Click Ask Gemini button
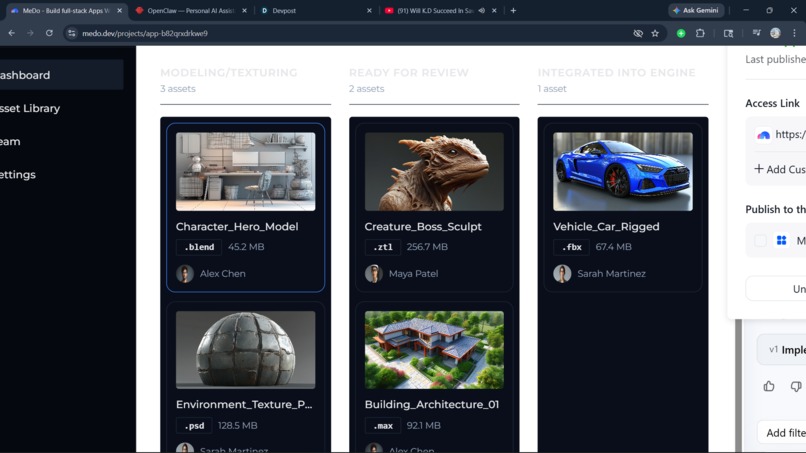This screenshot has width=806, height=453. tap(696, 10)
